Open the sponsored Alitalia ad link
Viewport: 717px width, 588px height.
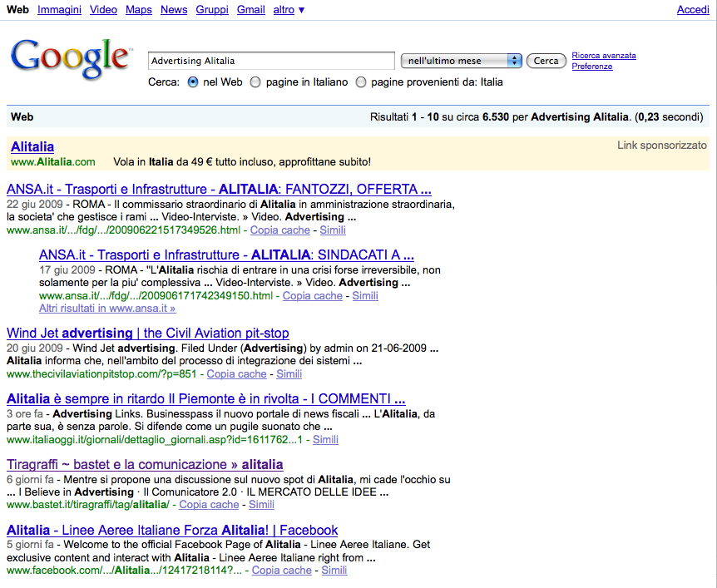[32, 146]
